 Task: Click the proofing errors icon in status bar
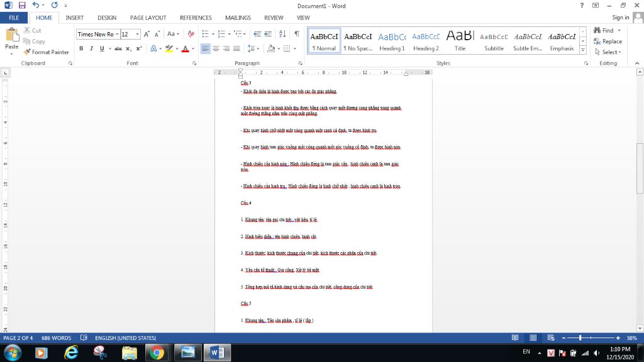[x=84, y=337]
